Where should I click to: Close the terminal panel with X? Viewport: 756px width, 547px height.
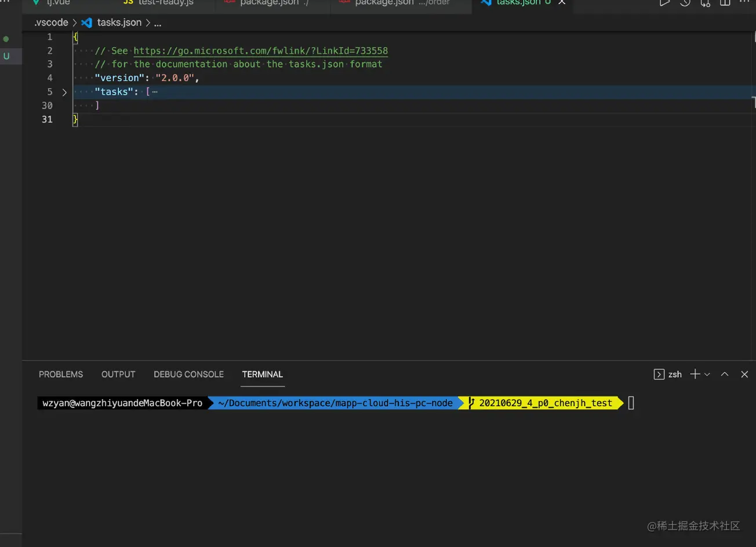[x=744, y=374]
